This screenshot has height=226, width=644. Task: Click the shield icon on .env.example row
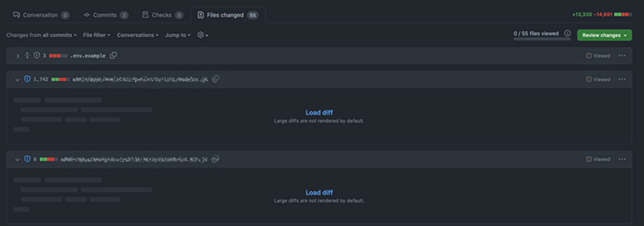[x=37, y=55]
